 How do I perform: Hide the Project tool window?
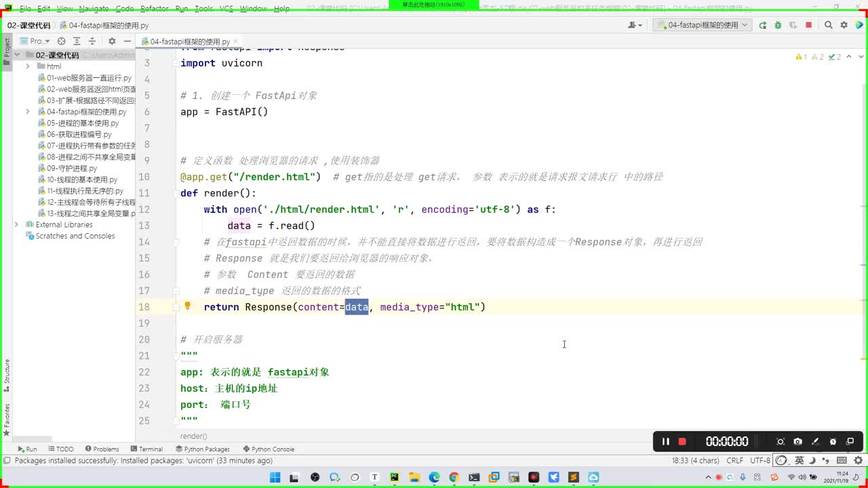[127, 41]
